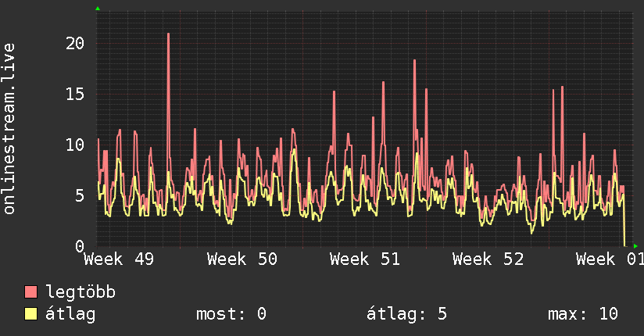Click the Week 01 axis label
This screenshot has width=644, height=336.
[610, 259]
